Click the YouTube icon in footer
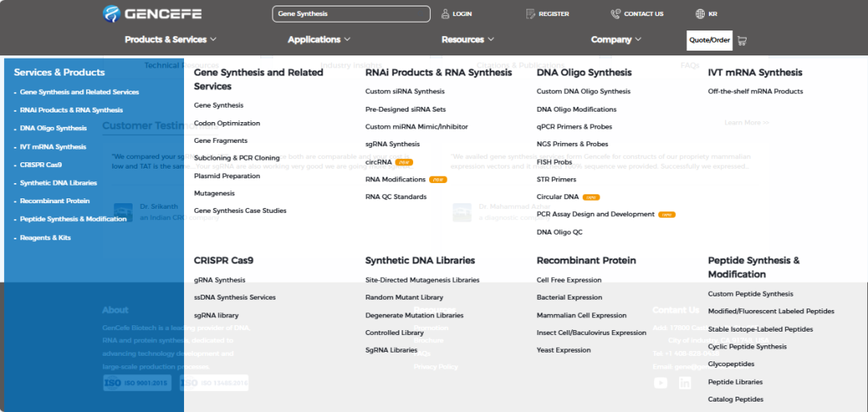 point(661,383)
